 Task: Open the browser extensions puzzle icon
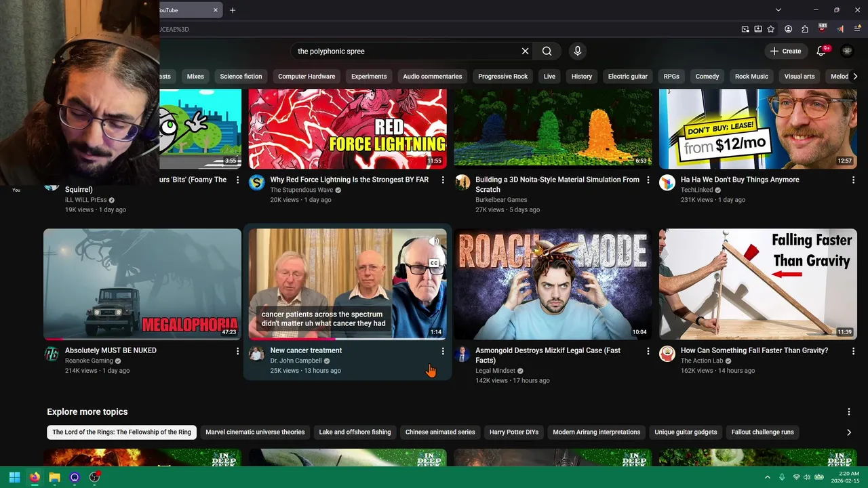[805, 29]
